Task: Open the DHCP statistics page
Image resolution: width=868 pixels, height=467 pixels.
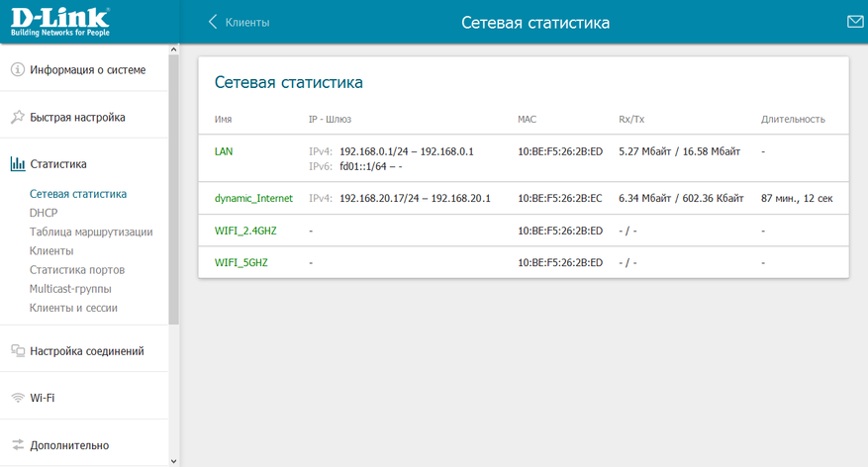Action: click(44, 213)
